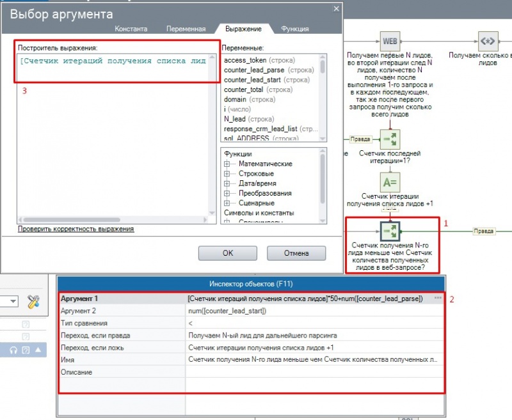Click the empty 'Описание' value field
This screenshot has width=512, height=420.
coord(314,372)
